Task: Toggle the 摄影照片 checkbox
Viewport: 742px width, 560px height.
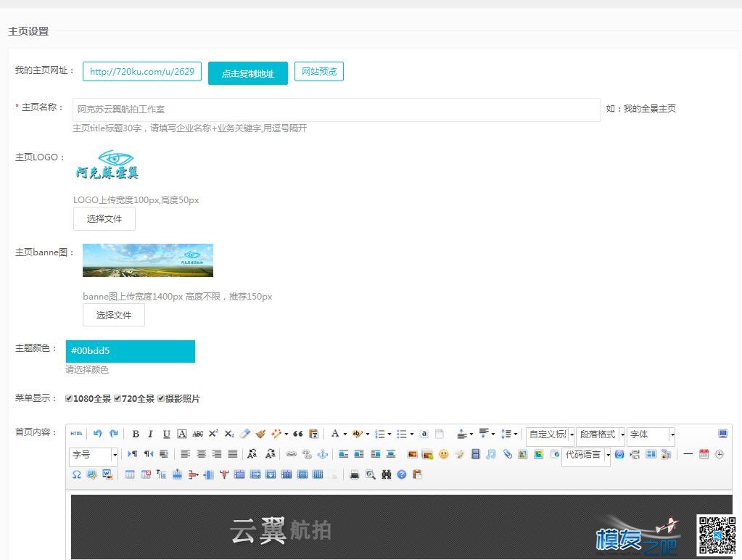Action: (x=161, y=398)
